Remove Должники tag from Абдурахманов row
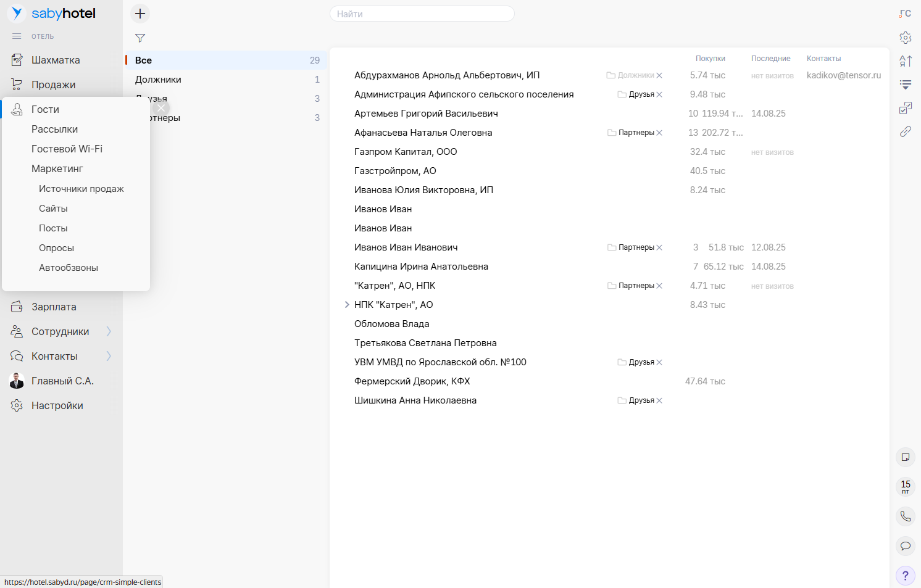 659,76
